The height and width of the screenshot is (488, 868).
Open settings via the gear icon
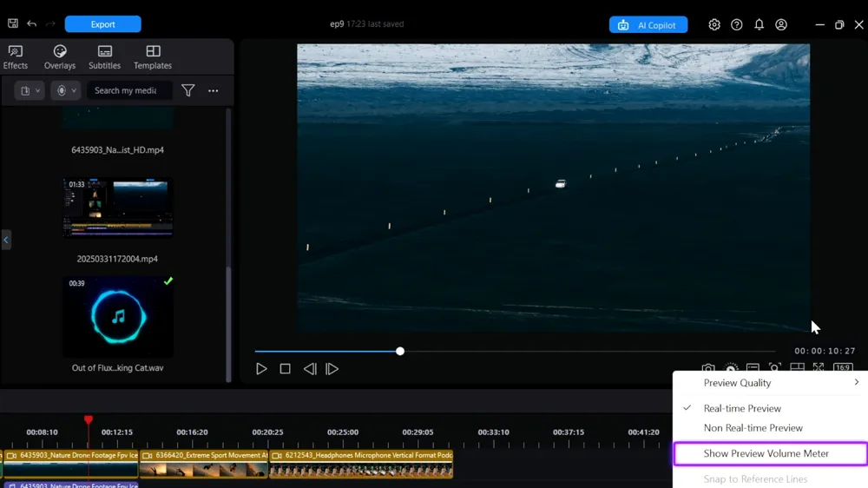tap(714, 24)
